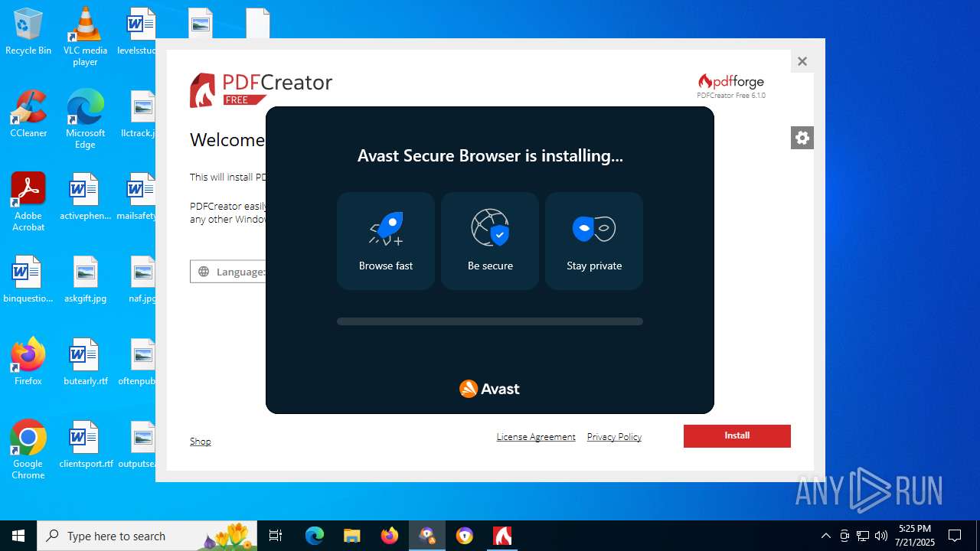Select the oftenpub image file icon
Viewport: 980px width, 551px height.
[138, 361]
